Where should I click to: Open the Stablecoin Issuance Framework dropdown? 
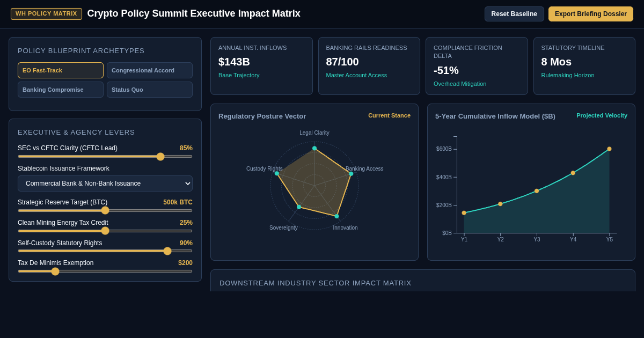click(x=105, y=183)
